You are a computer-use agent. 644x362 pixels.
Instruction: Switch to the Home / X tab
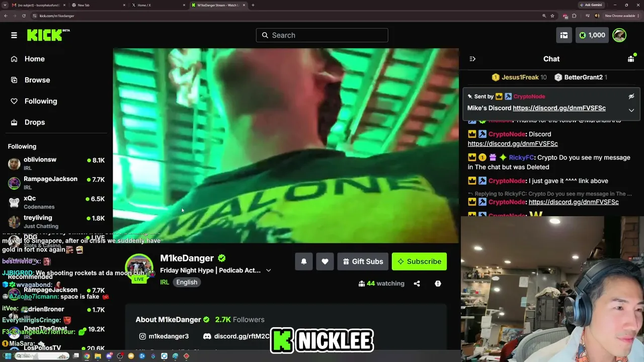click(158, 5)
